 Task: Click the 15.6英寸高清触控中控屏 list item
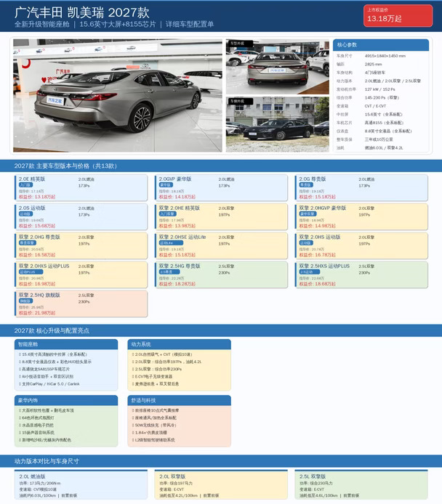click(53, 354)
